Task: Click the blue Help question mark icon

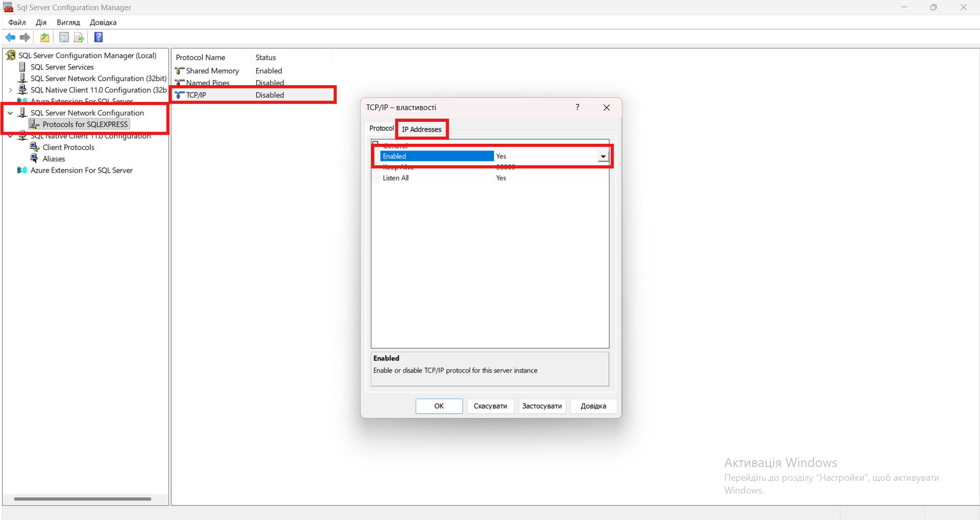Action: tap(99, 37)
